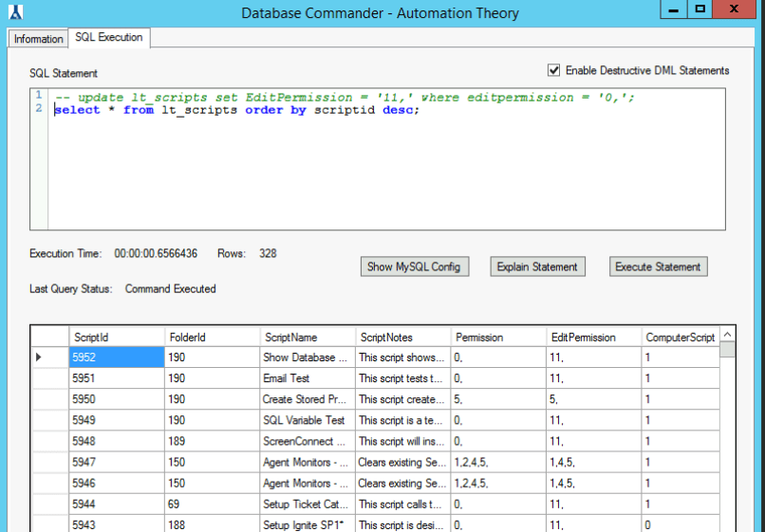Run query with Execute Statement button

coord(658,266)
